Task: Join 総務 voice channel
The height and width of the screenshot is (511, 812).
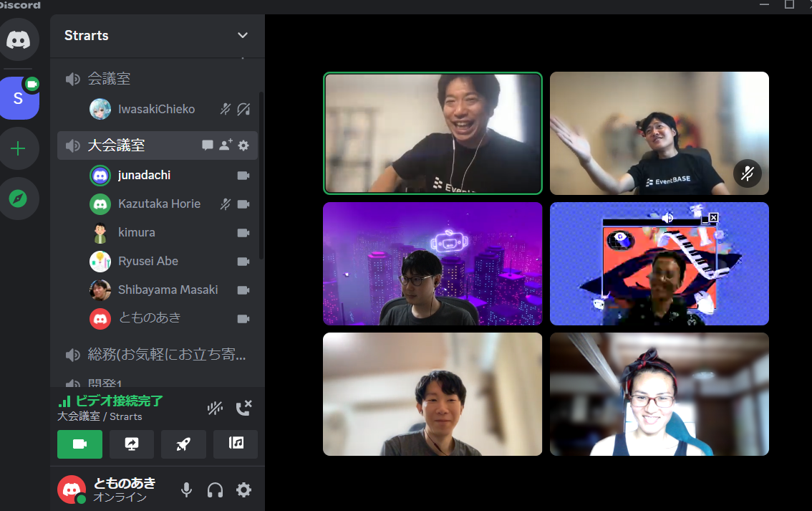Action: [166, 354]
